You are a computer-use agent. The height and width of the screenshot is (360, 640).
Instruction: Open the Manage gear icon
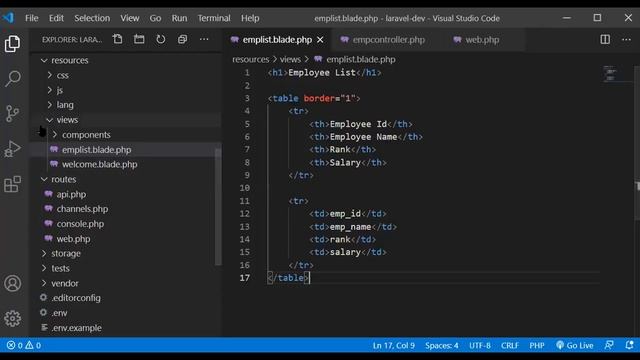pos(13,318)
